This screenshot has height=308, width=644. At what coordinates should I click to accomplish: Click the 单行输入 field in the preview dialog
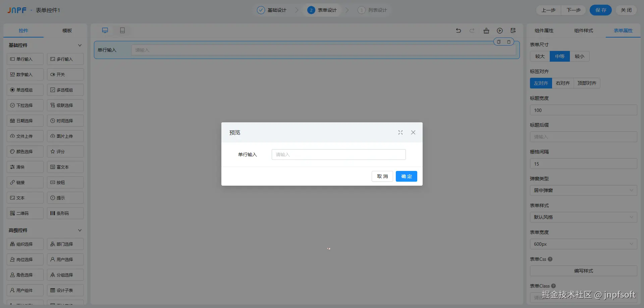pos(339,155)
